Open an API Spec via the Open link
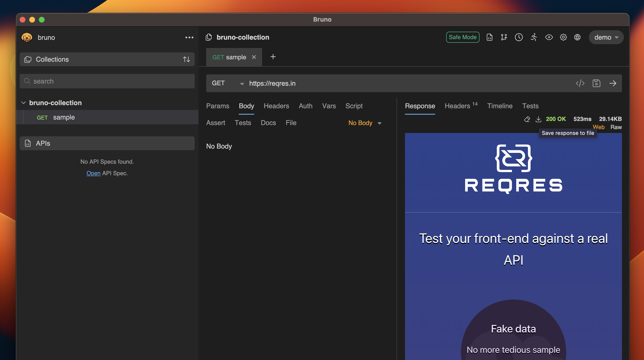The height and width of the screenshot is (360, 644). tap(93, 173)
